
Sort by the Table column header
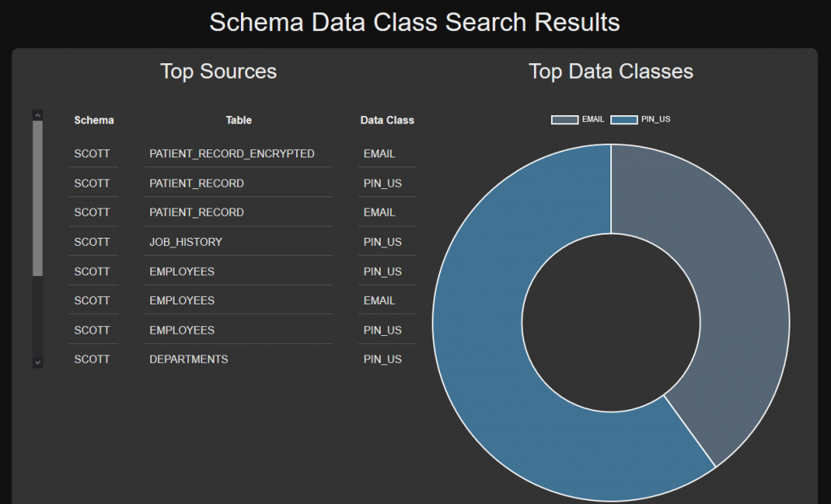(239, 120)
